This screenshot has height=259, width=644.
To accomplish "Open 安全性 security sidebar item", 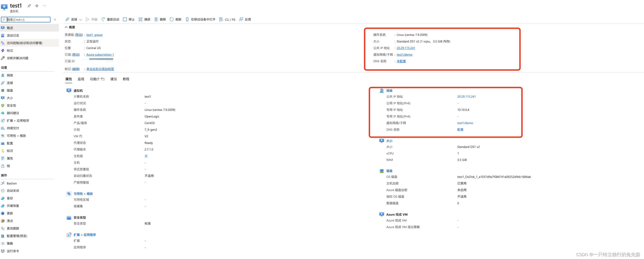I will point(29,105).
